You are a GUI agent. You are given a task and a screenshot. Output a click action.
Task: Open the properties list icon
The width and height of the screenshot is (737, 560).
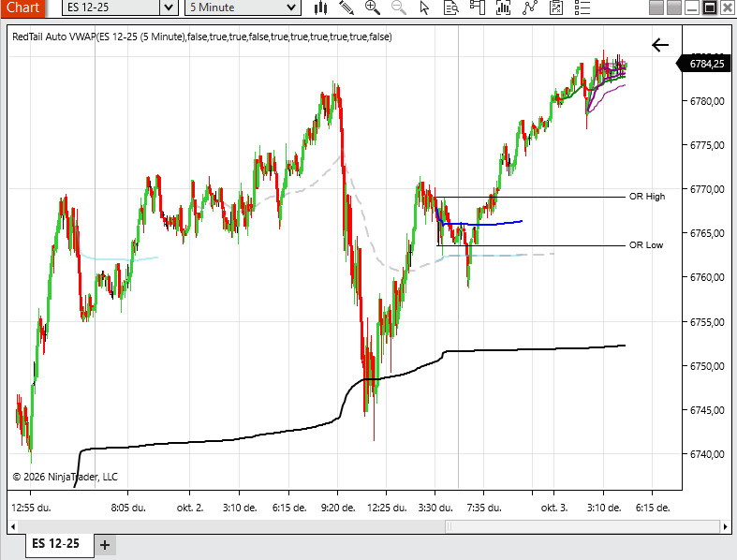click(x=582, y=7)
